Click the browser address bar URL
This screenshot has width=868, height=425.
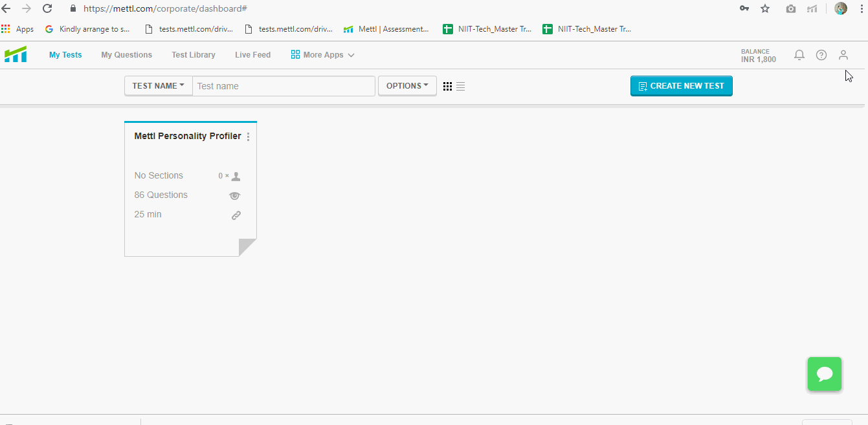pos(165,9)
